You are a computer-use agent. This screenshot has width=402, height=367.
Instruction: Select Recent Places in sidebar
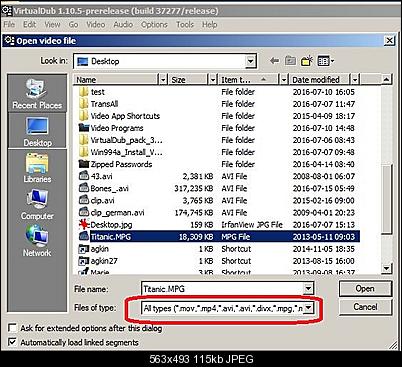[x=37, y=94]
